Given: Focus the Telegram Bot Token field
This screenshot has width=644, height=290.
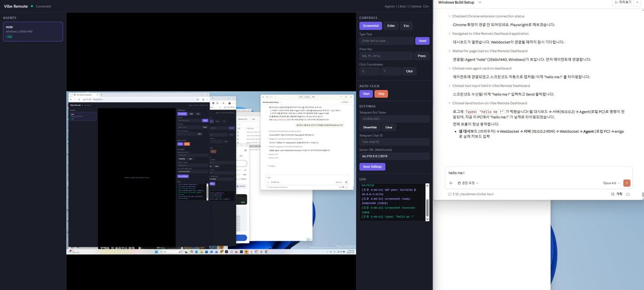Looking at the screenshot, I should tap(394, 119).
